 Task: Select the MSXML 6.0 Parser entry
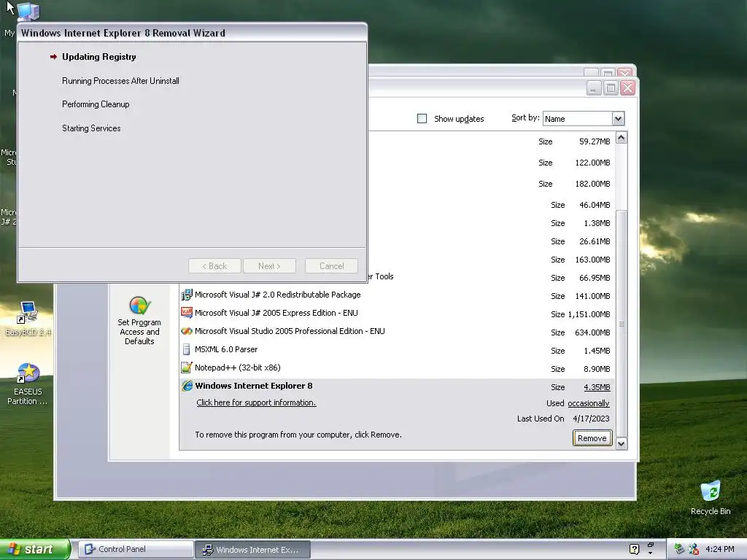point(397,349)
